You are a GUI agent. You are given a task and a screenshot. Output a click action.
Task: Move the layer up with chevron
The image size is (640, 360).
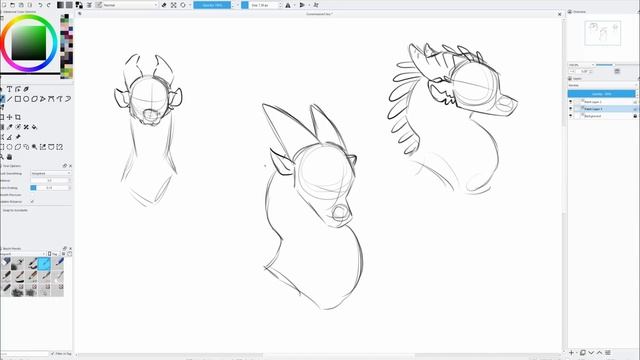[599, 352]
